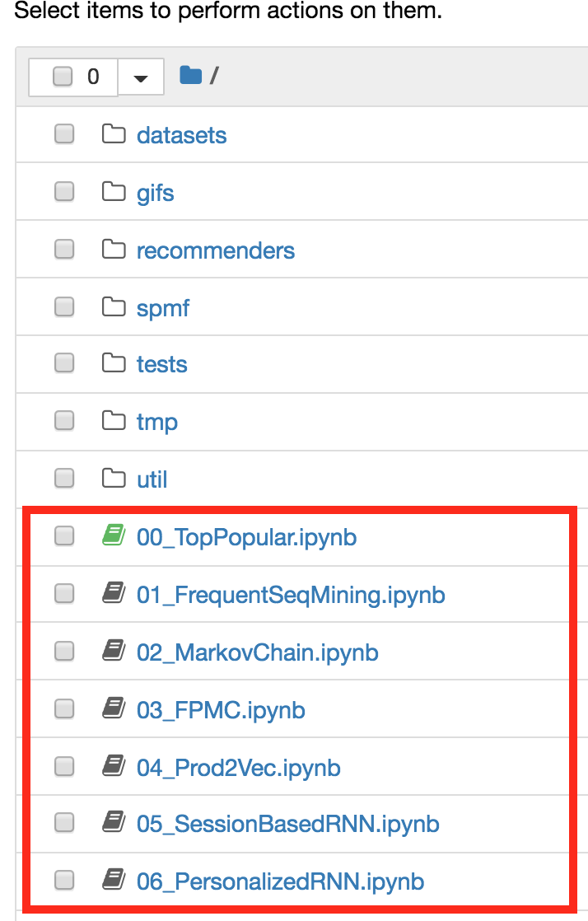Screen dimensions: 588x921
Task: Click the notebook icon beside 01_FrequentSeqMining.ipynb
Action: [114, 593]
